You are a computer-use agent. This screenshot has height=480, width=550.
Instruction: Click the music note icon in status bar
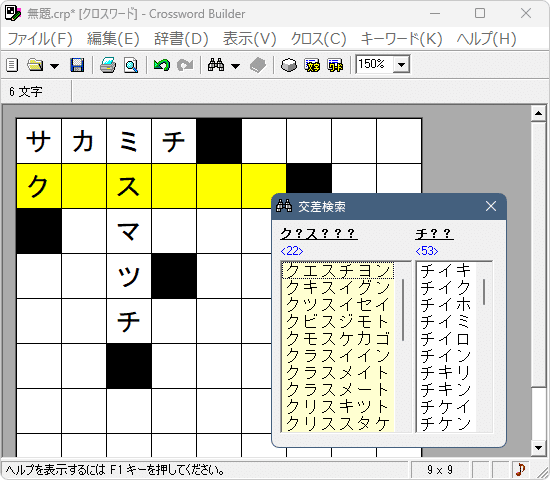point(521,469)
